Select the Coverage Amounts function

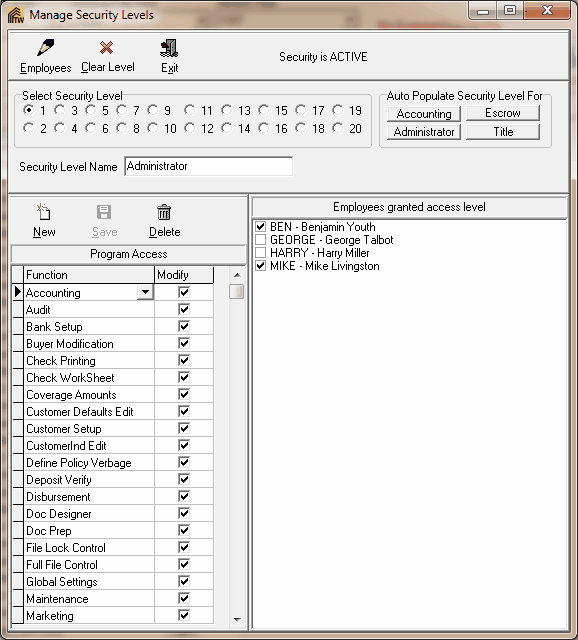(89, 395)
